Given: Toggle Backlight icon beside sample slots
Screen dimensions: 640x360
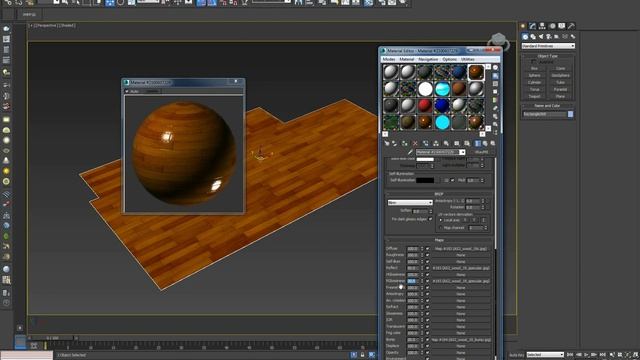Looking at the screenshot, I should coord(496,76).
